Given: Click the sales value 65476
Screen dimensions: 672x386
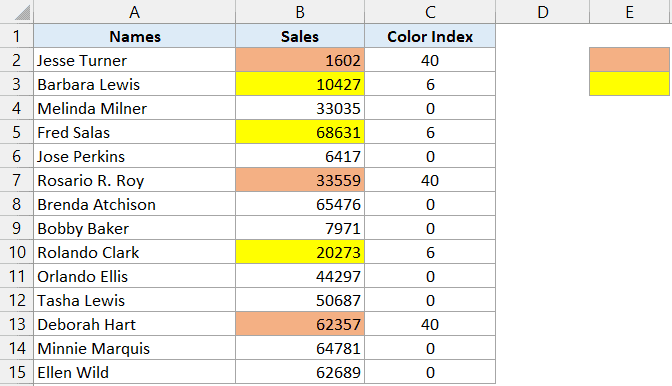Looking at the screenshot, I should (x=300, y=203).
